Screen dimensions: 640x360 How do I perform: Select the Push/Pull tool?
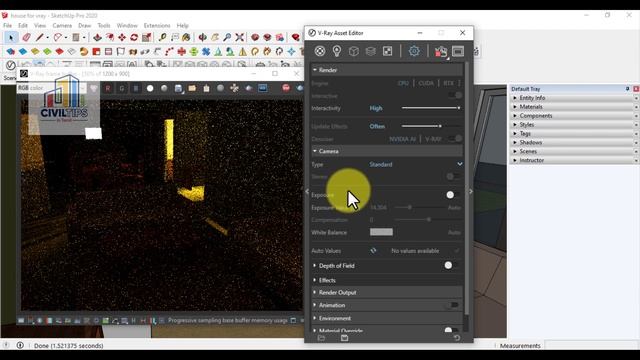coord(97,38)
